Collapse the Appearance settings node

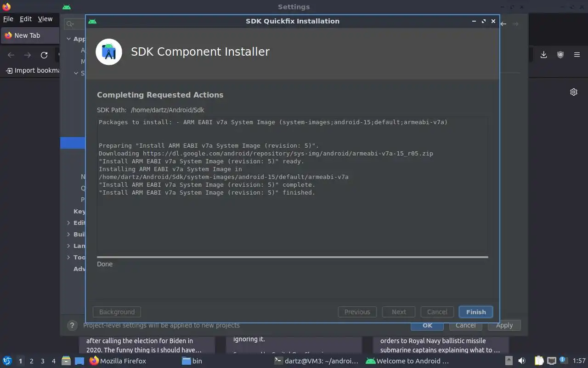(x=69, y=39)
